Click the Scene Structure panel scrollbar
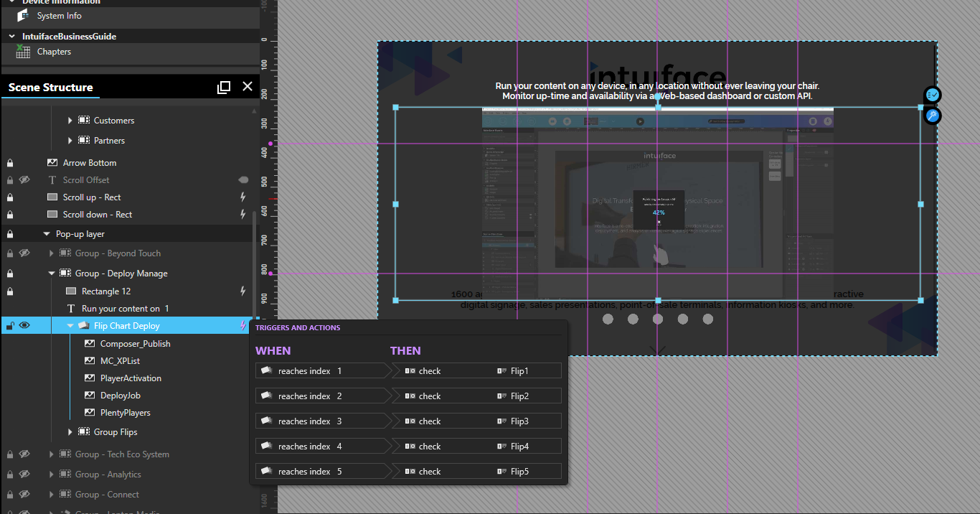Viewport: 980px width, 514px height. pos(255,266)
